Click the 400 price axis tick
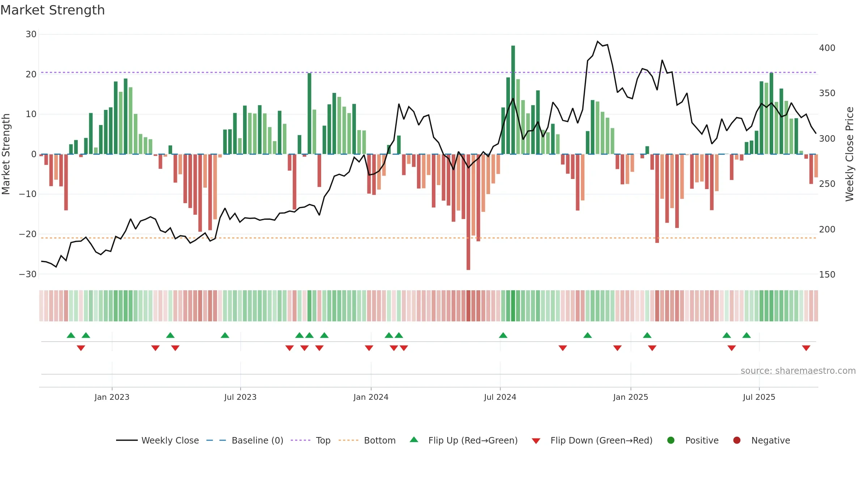 click(x=827, y=48)
